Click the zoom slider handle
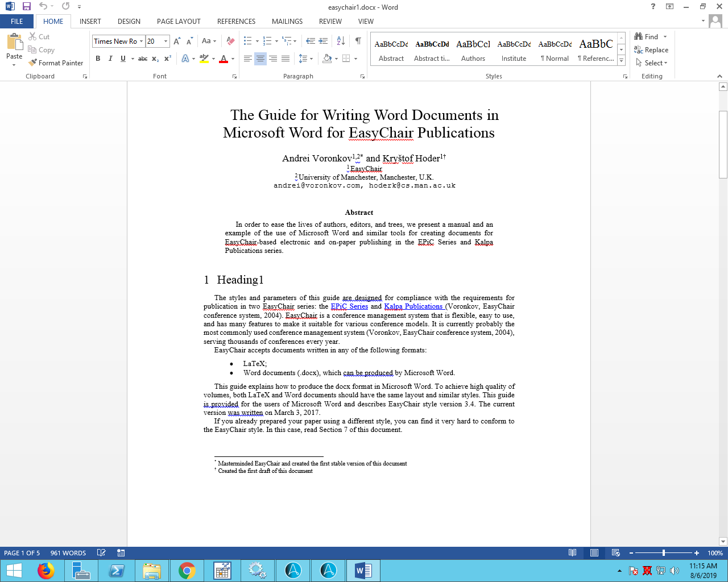Screen dimensions: 728x582 [664, 553]
